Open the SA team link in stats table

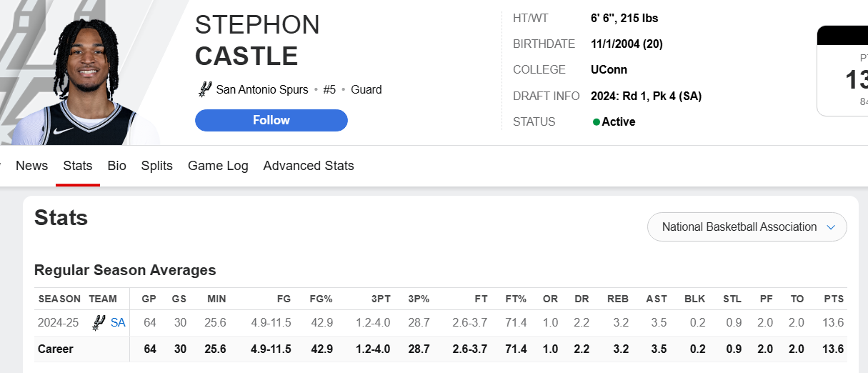[118, 323]
